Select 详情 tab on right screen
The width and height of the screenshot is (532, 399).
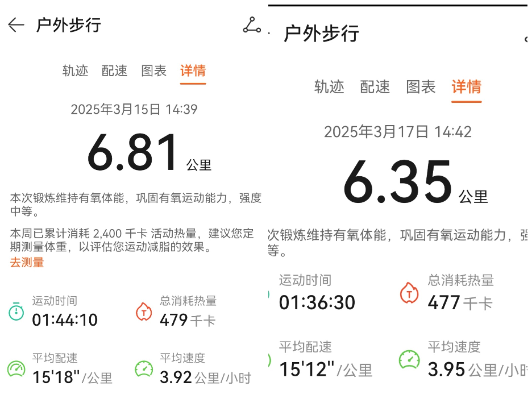click(x=466, y=87)
